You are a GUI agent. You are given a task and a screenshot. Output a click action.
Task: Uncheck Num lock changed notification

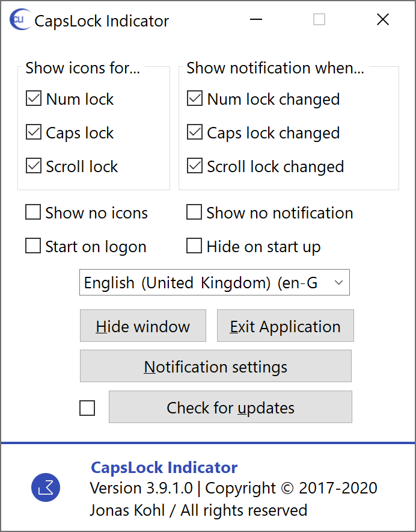(x=195, y=99)
